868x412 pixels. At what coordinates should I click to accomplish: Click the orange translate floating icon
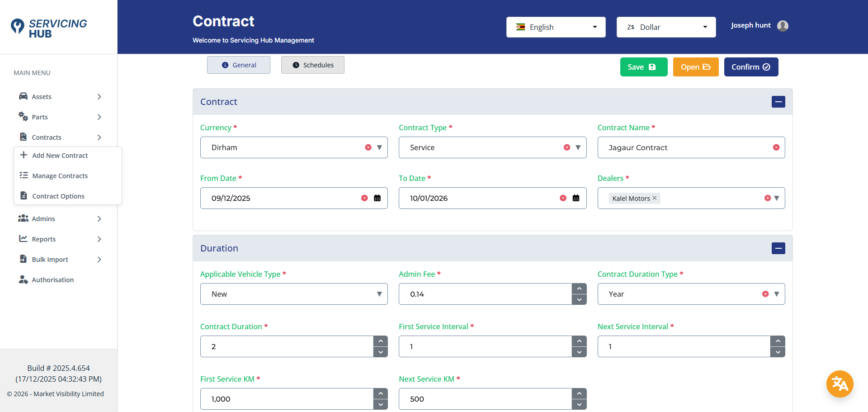coord(840,384)
